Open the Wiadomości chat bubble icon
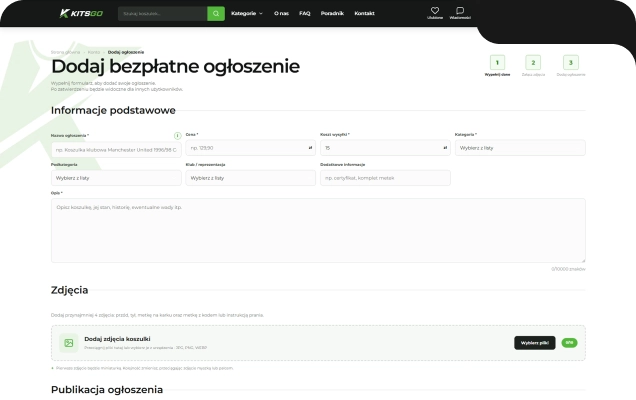Screen dimensions: 636x400 460,11
